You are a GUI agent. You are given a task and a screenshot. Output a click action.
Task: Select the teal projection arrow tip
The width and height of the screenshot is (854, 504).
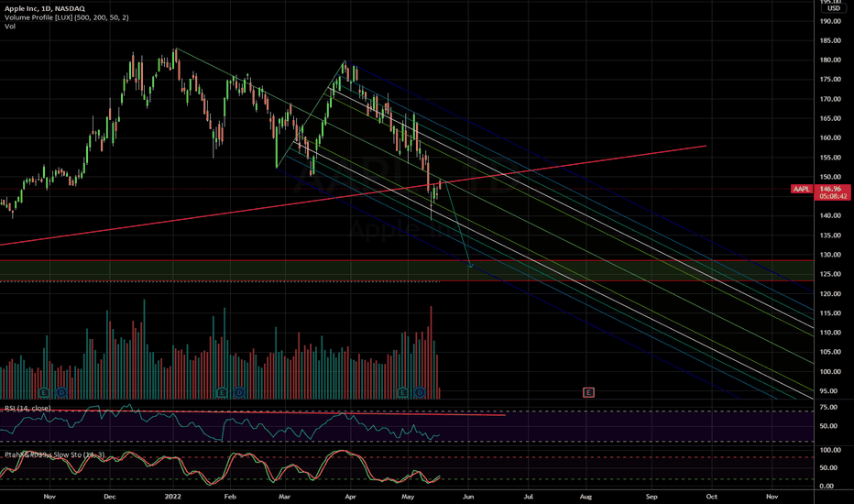[471, 266]
